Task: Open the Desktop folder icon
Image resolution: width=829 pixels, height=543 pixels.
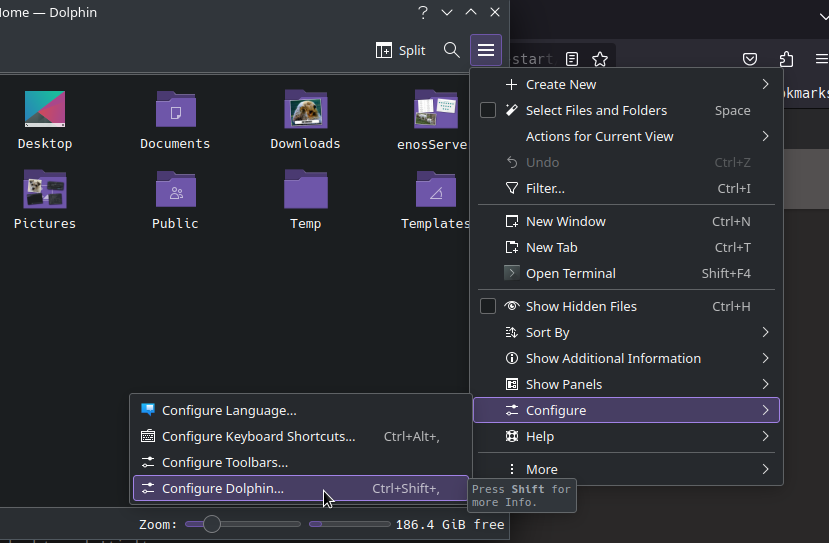Action: pos(45,109)
